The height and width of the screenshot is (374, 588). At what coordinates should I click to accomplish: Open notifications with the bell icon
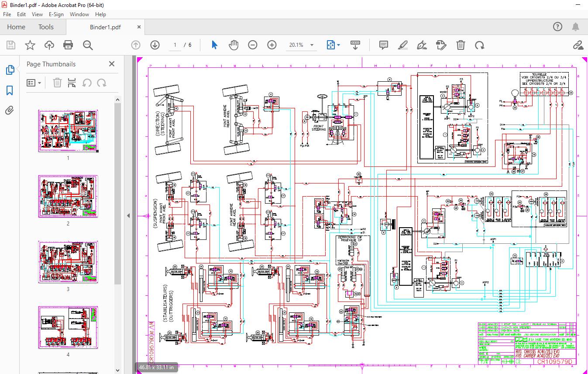pos(576,27)
